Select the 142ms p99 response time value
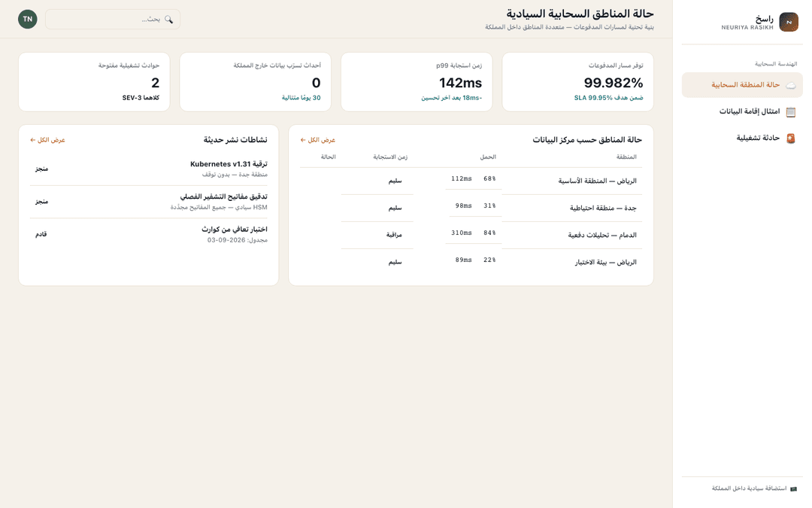The width and height of the screenshot is (812, 508). pyautogui.click(x=460, y=83)
